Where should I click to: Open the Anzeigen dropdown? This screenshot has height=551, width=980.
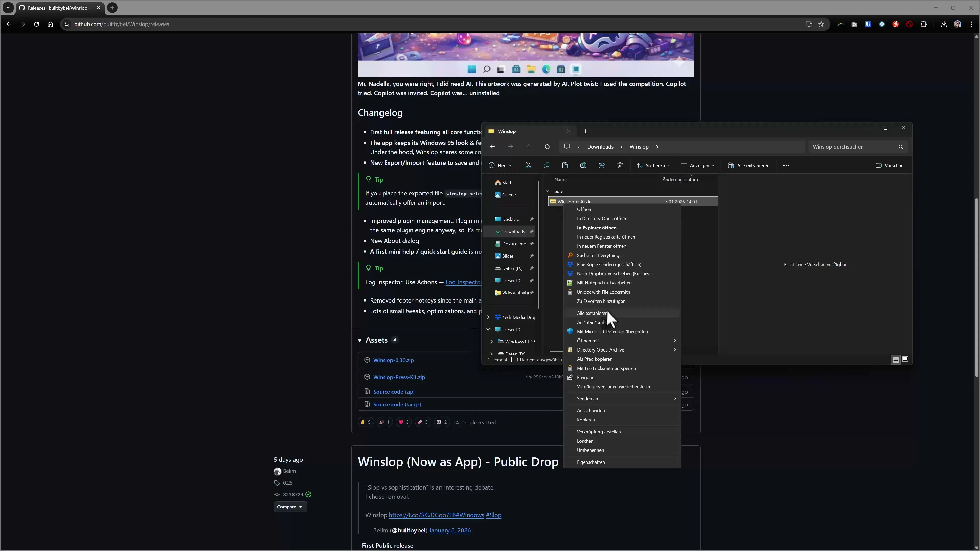click(697, 165)
